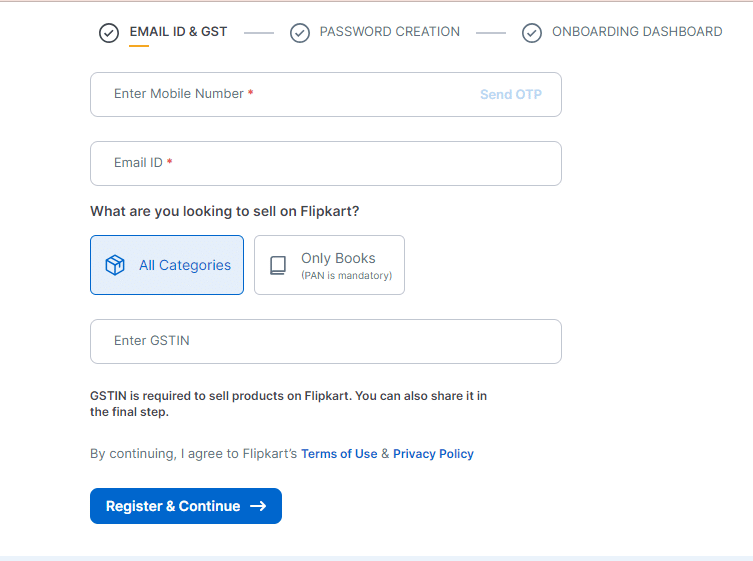This screenshot has height=561, width=753.
Task: Click the Send OTP link
Action: (x=511, y=95)
